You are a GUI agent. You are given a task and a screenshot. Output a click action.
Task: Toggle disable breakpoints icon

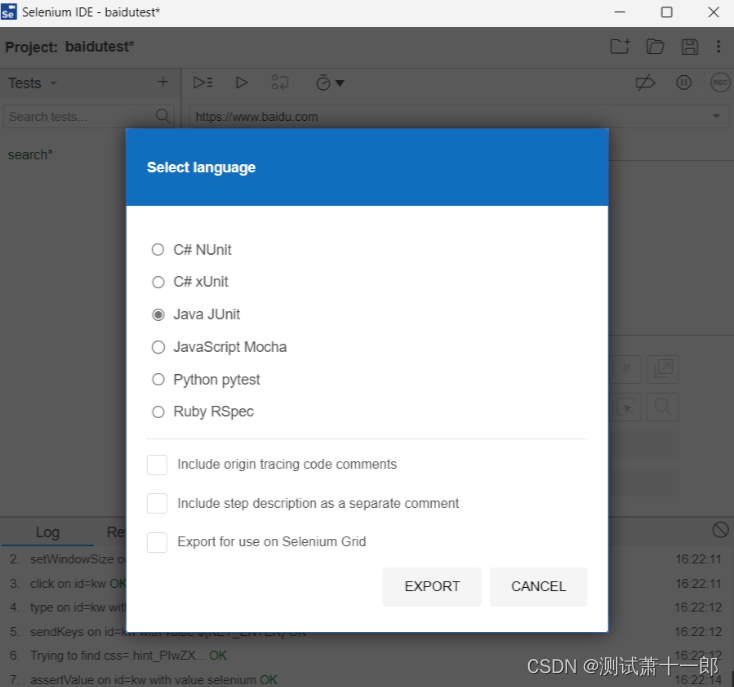(645, 83)
